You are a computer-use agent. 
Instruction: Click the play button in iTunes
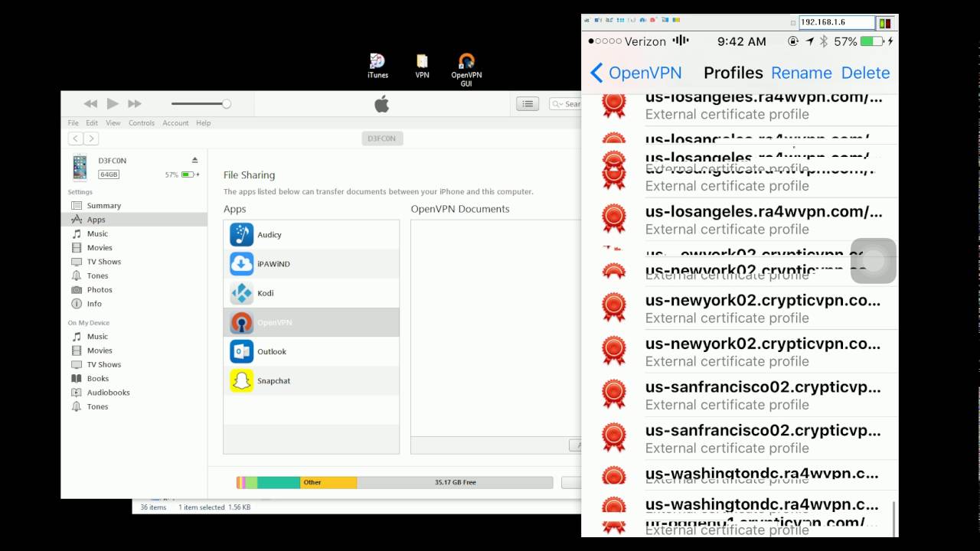tap(113, 103)
